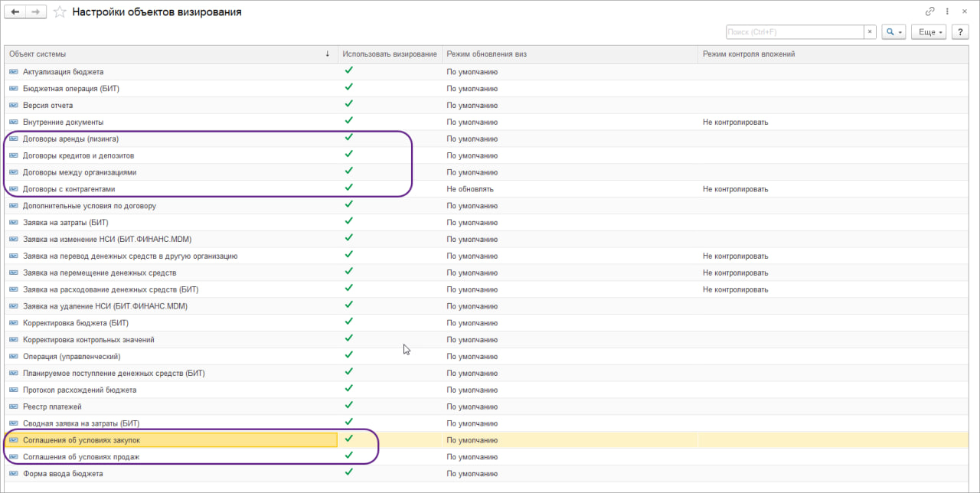Open Не обновлять mode for Договоры с контрагентами
The width and height of the screenshot is (980, 493).
coord(470,189)
